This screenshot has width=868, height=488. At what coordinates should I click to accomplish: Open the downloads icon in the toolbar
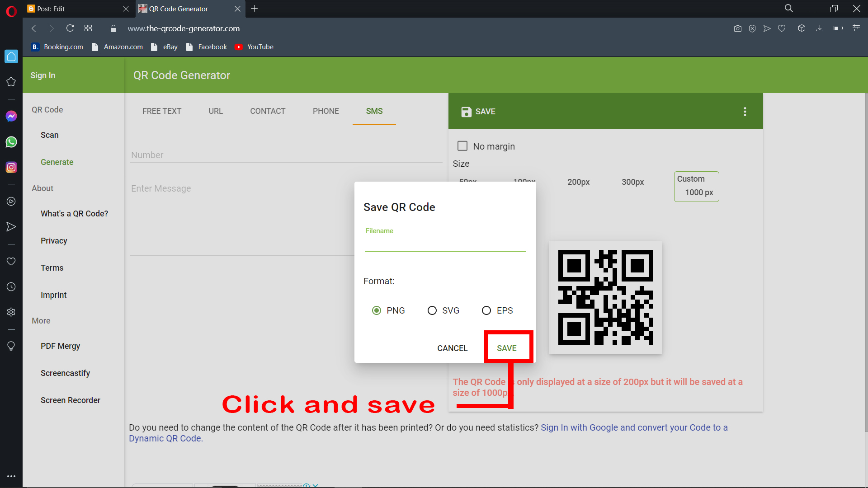pos(820,28)
